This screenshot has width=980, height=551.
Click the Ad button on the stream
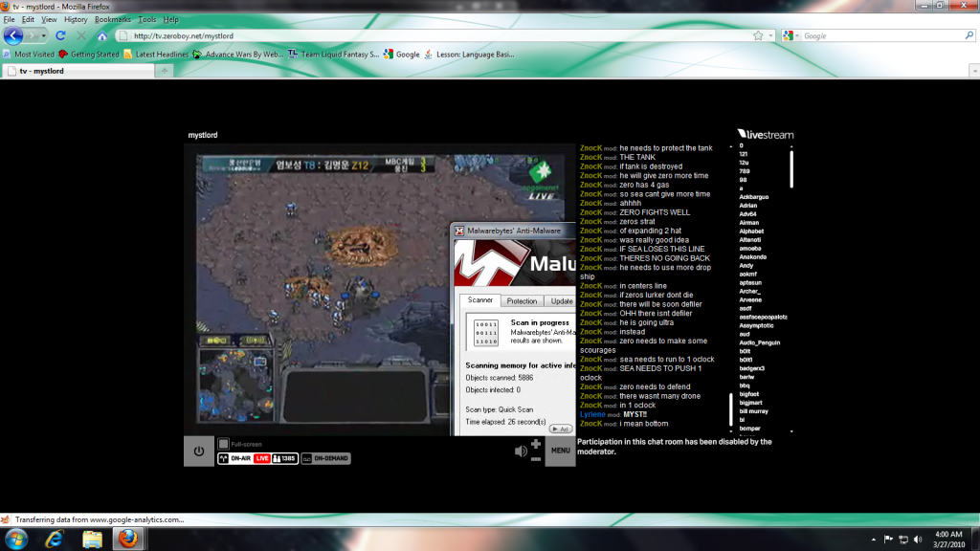(561, 430)
